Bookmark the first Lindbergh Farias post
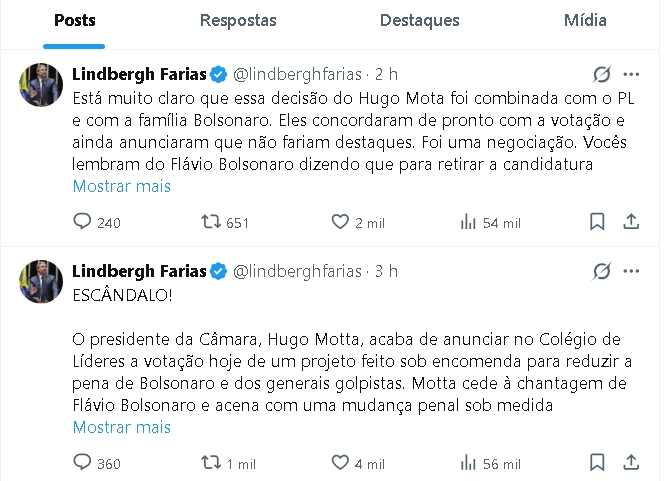668x481 pixels. pyautogui.click(x=597, y=223)
